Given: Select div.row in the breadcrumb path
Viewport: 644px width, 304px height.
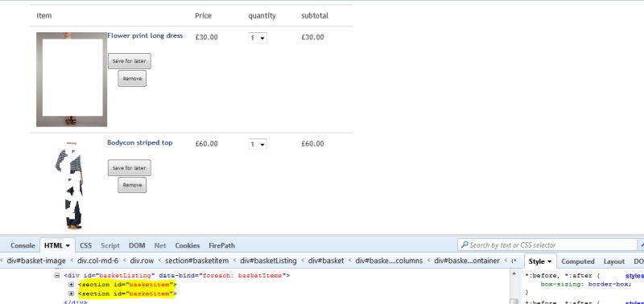Looking at the screenshot, I should [142, 261].
